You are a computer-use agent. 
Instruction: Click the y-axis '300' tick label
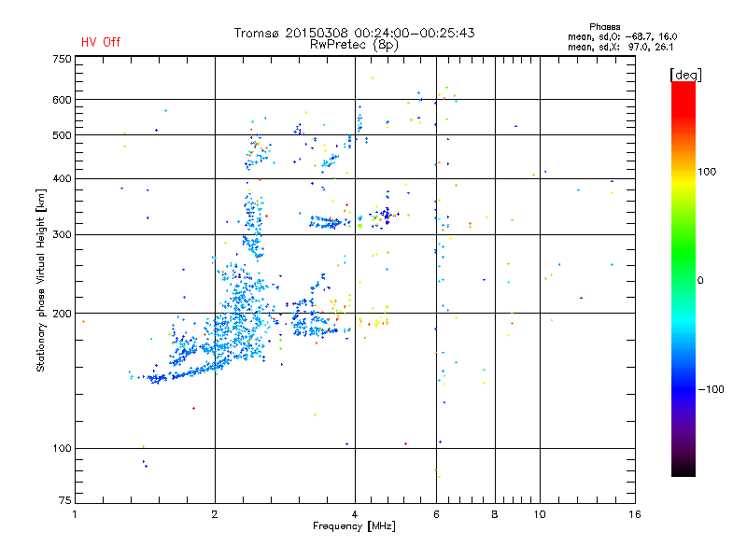tap(62, 235)
